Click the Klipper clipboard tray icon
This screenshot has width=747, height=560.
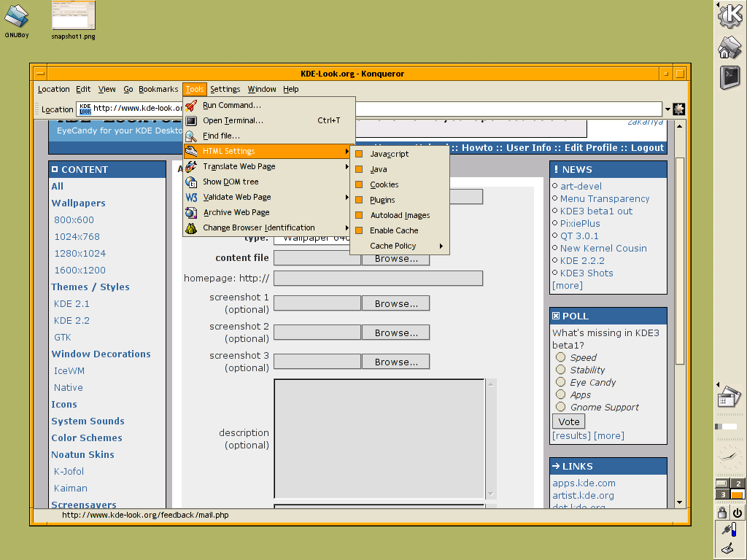[x=729, y=548]
